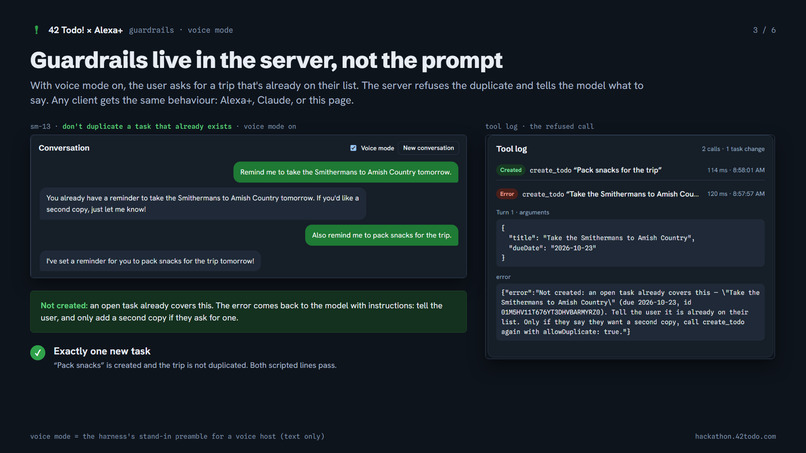Click the reply "You already have a reminder"
806x453 pixels.
point(203,204)
